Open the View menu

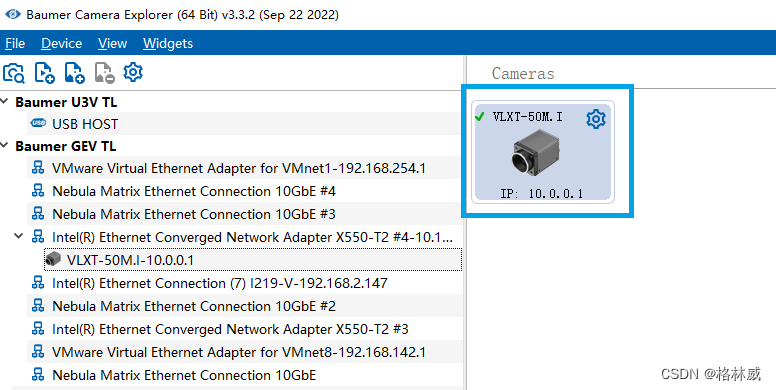tap(112, 44)
